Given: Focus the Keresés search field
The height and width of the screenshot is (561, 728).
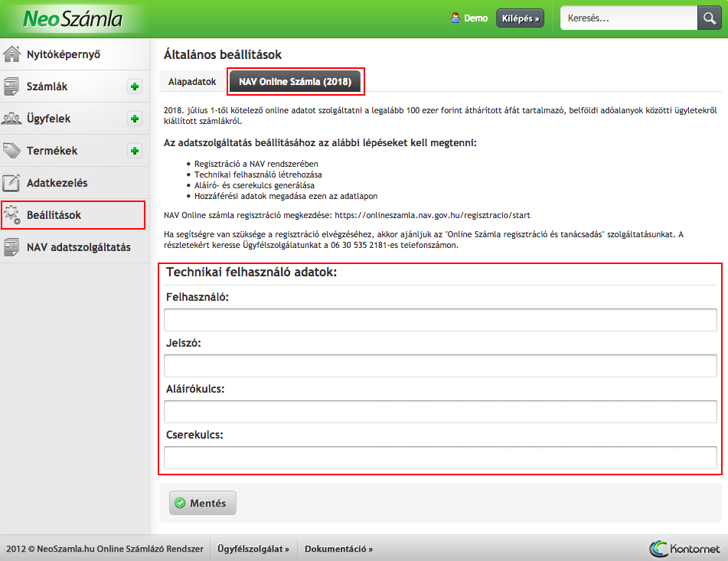Looking at the screenshot, I should [628, 18].
